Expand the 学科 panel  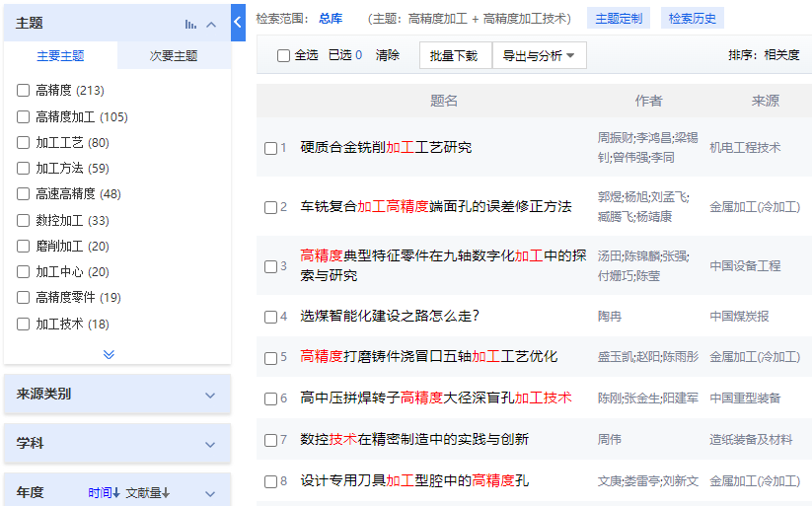click(210, 445)
